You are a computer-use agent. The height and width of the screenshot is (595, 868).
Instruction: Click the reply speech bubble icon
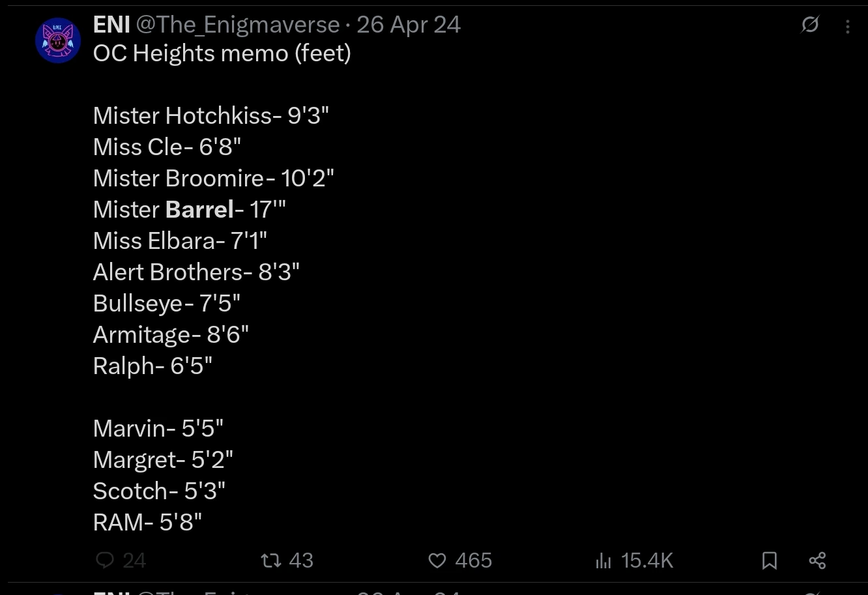point(105,560)
